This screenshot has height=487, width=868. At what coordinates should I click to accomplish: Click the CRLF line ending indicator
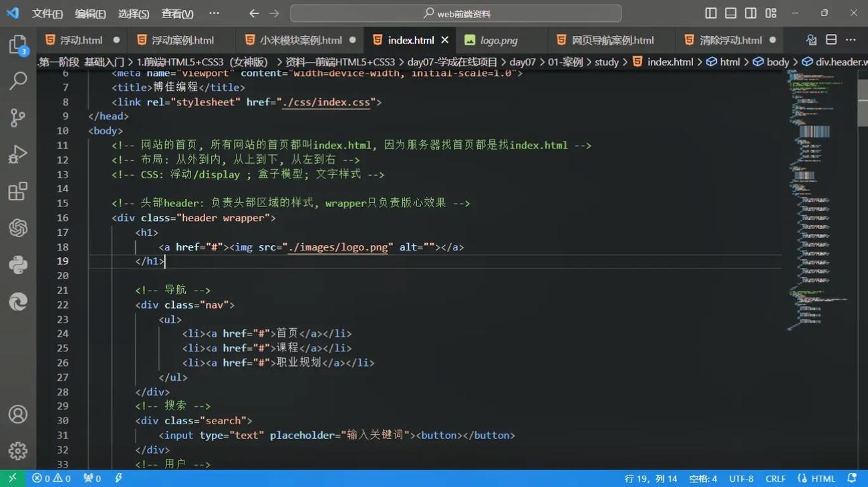coord(775,478)
